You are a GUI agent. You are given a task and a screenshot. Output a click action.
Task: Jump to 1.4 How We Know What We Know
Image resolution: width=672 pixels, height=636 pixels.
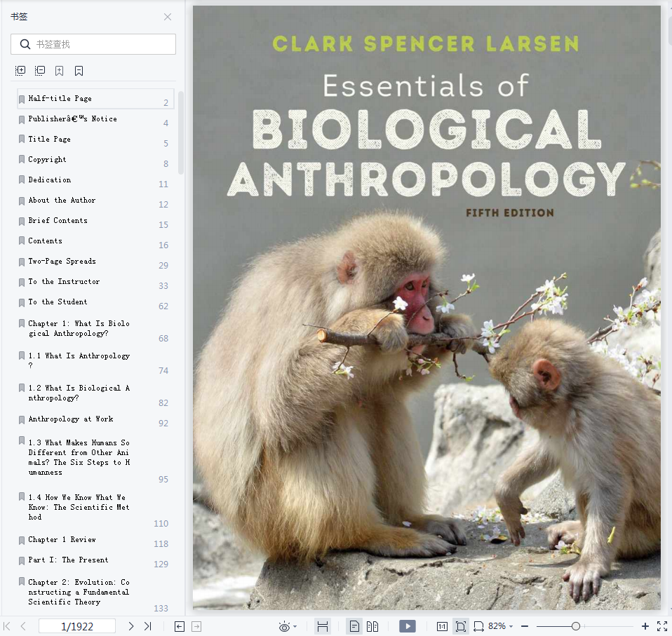(95, 508)
